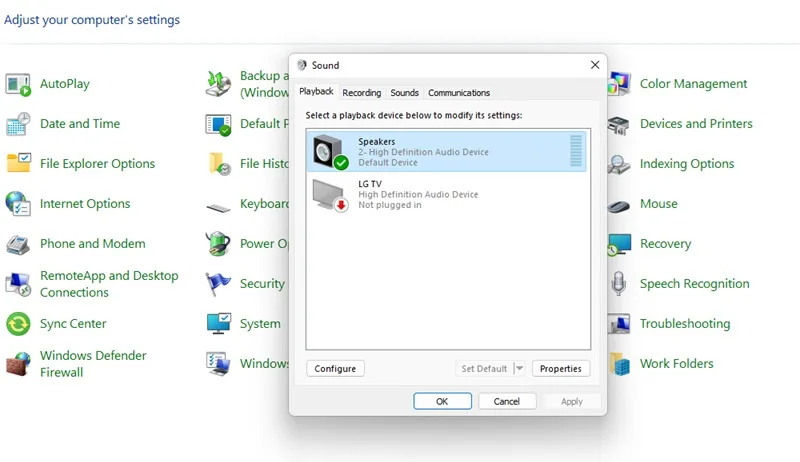This screenshot has width=800, height=462.
Task: Open the Sounds tab
Action: 405,93
